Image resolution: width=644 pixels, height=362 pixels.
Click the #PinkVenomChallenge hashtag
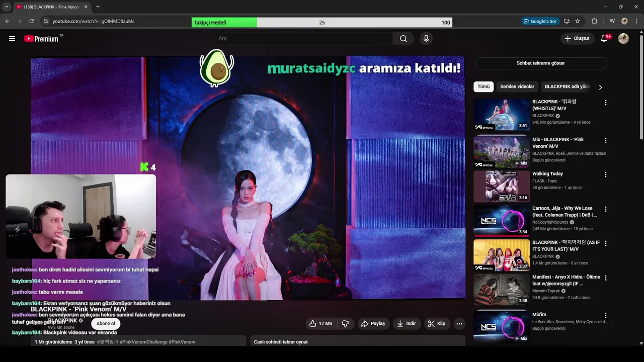tap(143, 342)
